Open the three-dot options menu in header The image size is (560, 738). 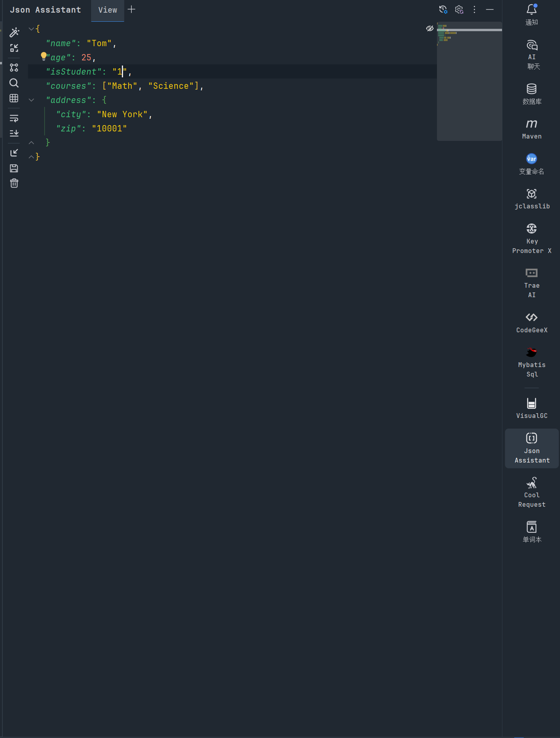click(x=474, y=9)
